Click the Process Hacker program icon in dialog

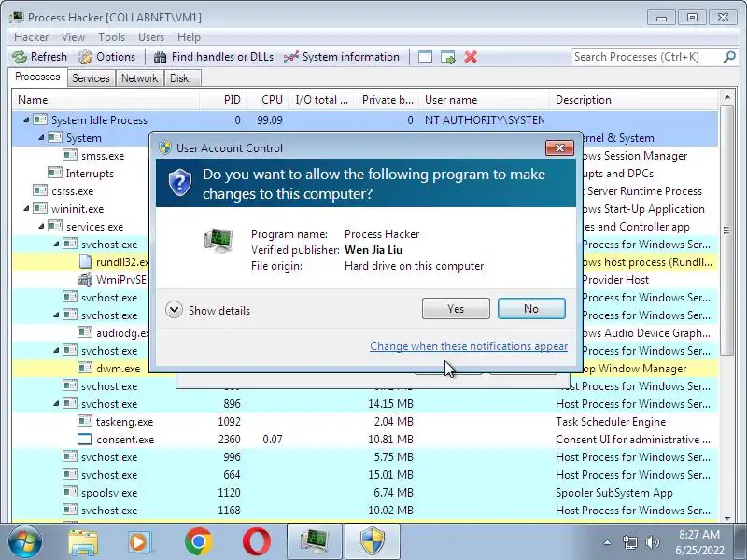pos(218,240)
